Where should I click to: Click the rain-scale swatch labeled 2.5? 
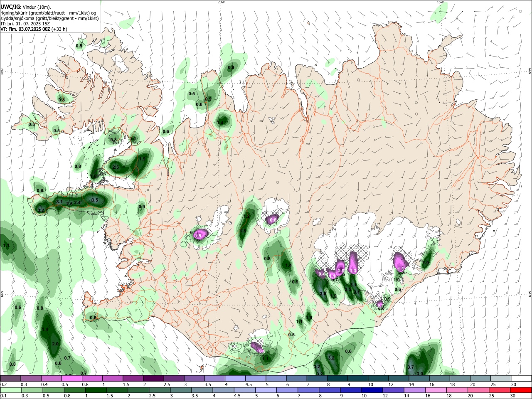pos(159,390)
